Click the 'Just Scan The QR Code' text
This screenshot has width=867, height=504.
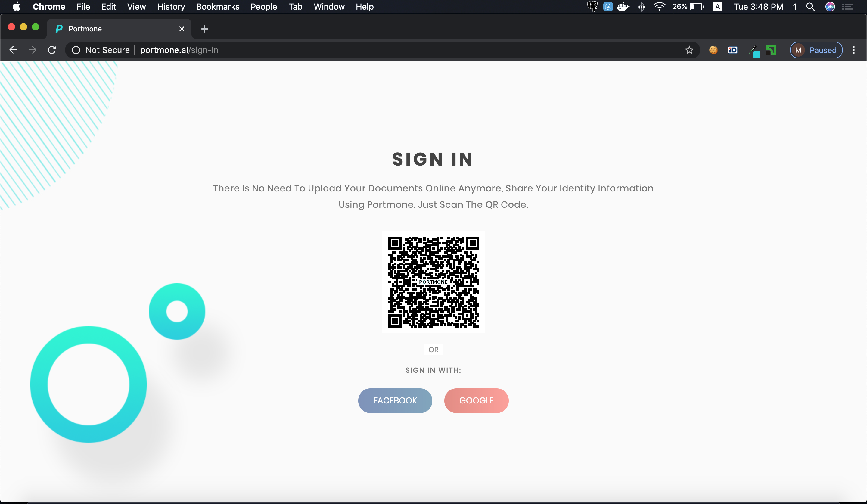click(x=473, y=204)
